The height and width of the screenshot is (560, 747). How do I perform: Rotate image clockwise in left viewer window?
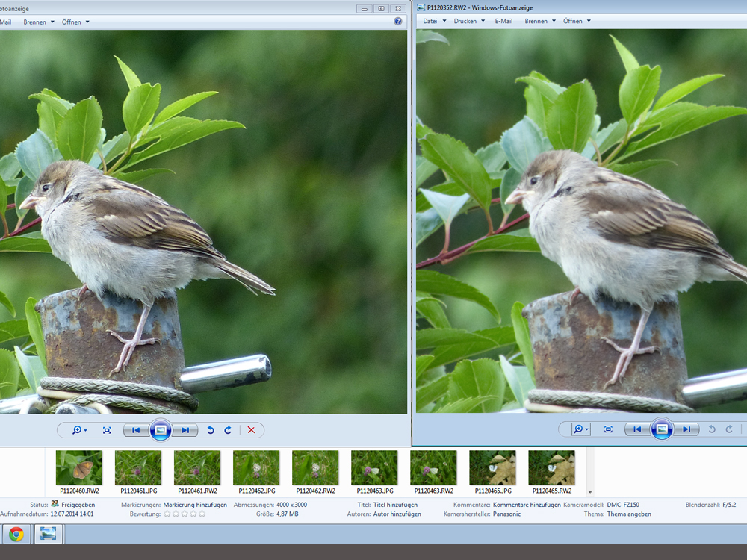pos(227,430)
